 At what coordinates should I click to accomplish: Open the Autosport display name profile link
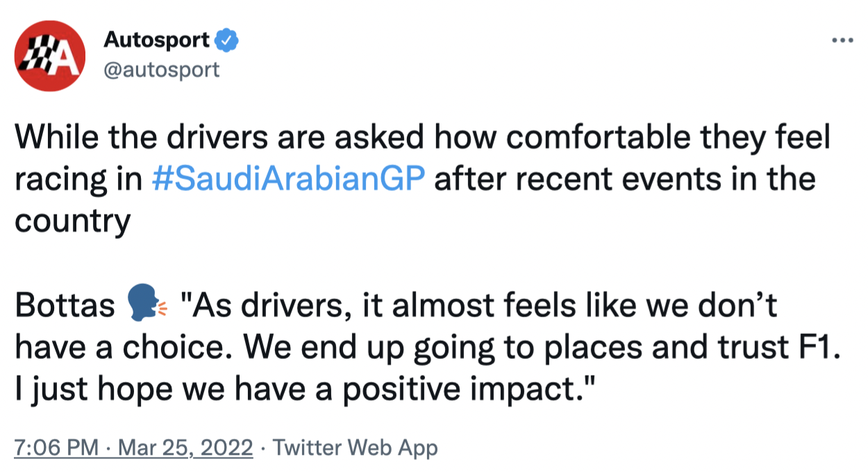coord(156,41)
